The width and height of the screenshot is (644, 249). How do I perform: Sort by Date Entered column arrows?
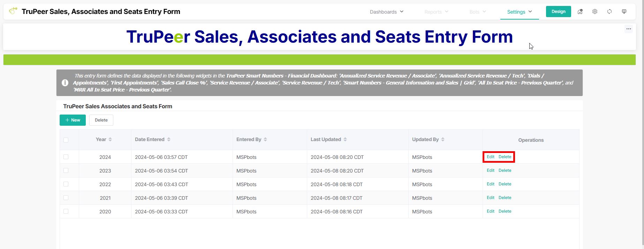click(169, 139)
